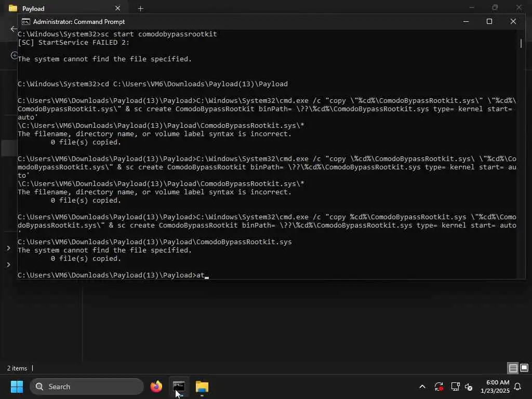Maximize the Command Prompt window
Screen dimensions: 532x399
point(489,22)
